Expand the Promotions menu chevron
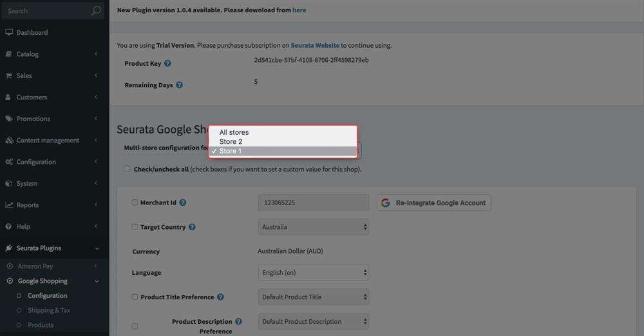The height and width of the screenshot is (336, 644). click(x=96, y=119)
